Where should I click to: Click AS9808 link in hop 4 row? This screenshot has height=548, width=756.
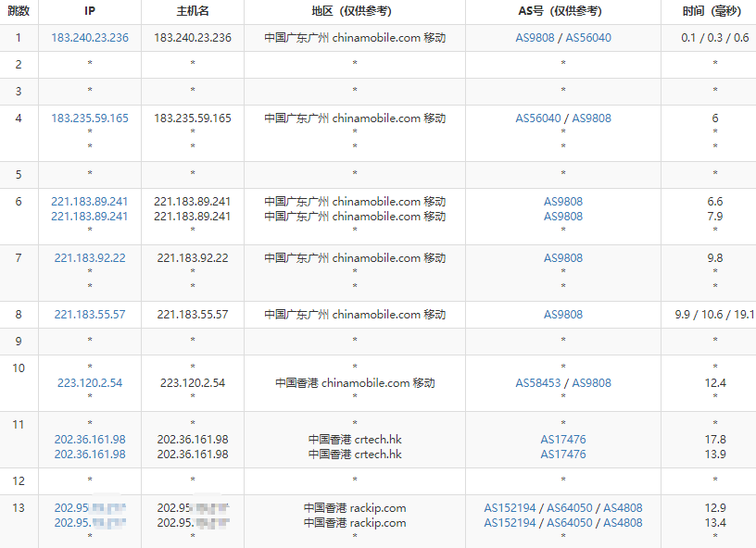592,118
